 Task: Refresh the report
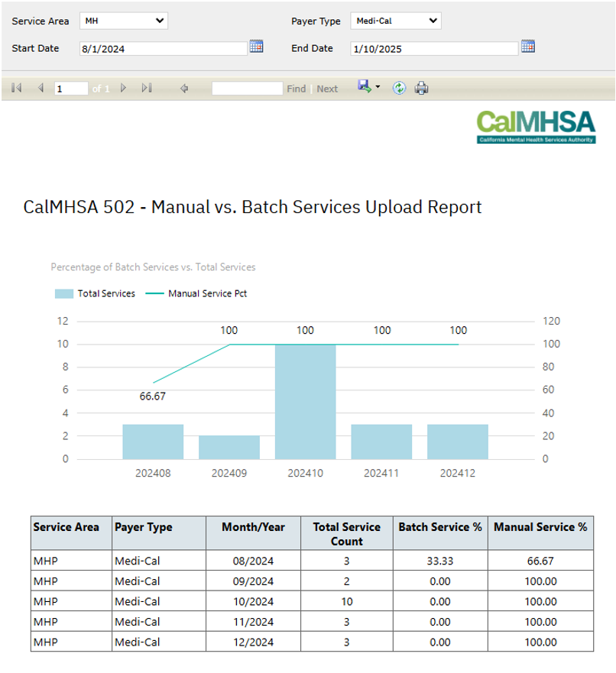(399, 88)
